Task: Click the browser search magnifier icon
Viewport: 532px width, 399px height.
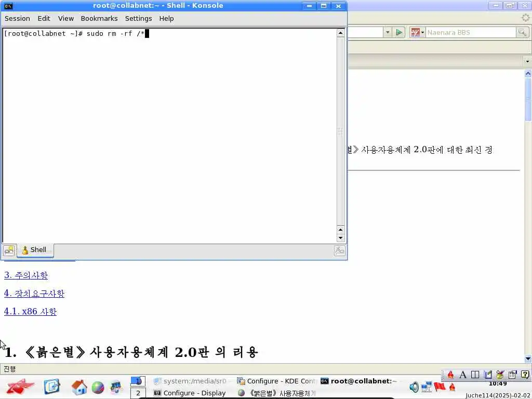Action: pyautogui.click(x=522, y=33)
